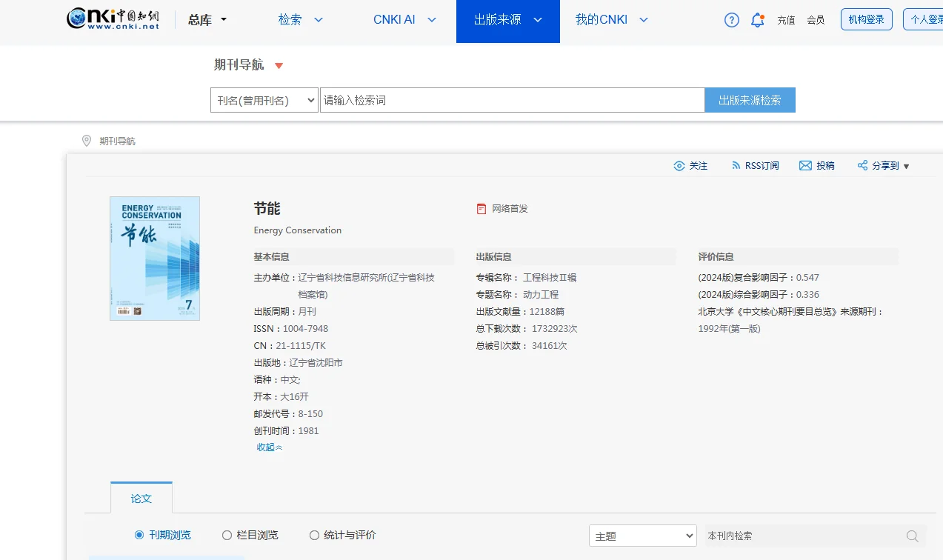Select the 刊期浏览 radio button
The width and height of the screenshot is (943, 560).
click(138, 535)
